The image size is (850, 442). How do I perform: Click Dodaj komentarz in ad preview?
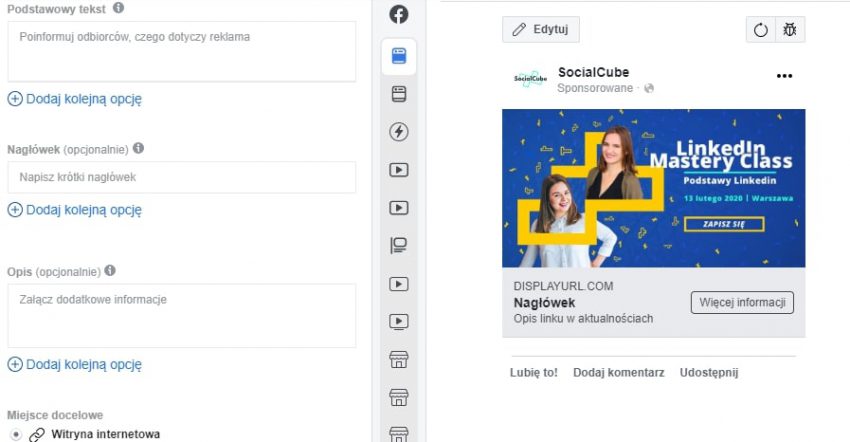(x=618, y=373)
